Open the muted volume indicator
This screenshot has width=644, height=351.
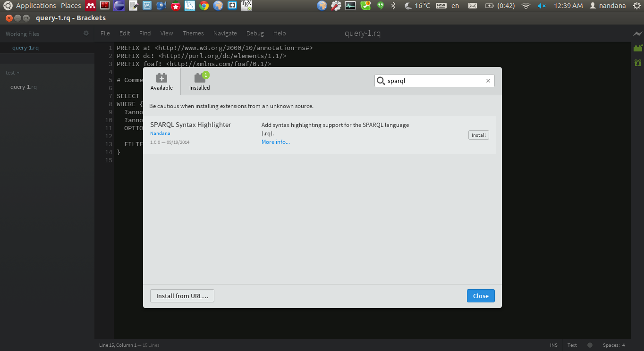tap(542, 6)
